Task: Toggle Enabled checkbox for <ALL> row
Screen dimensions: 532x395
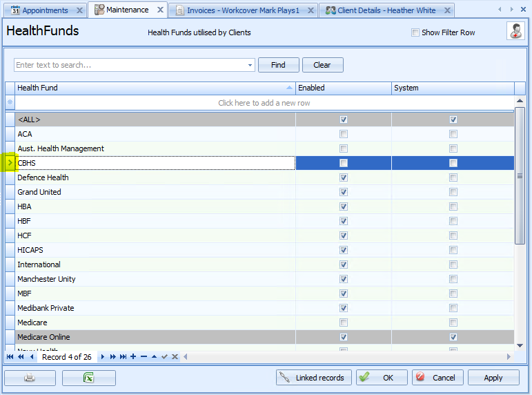Action: pos(344,119)
